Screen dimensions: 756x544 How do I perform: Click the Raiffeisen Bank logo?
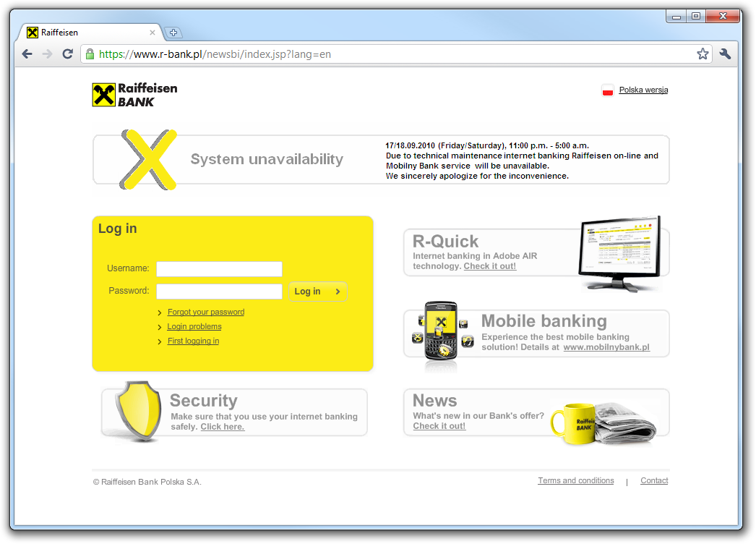(x=135, y=95)
